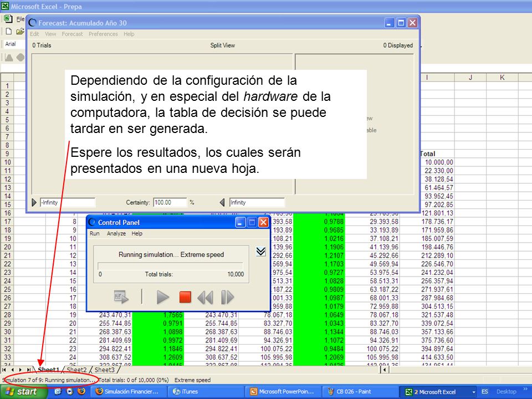The image size is (532, 399).
Task: Click the -Infinity lower bound field
Action: (68, 203)
